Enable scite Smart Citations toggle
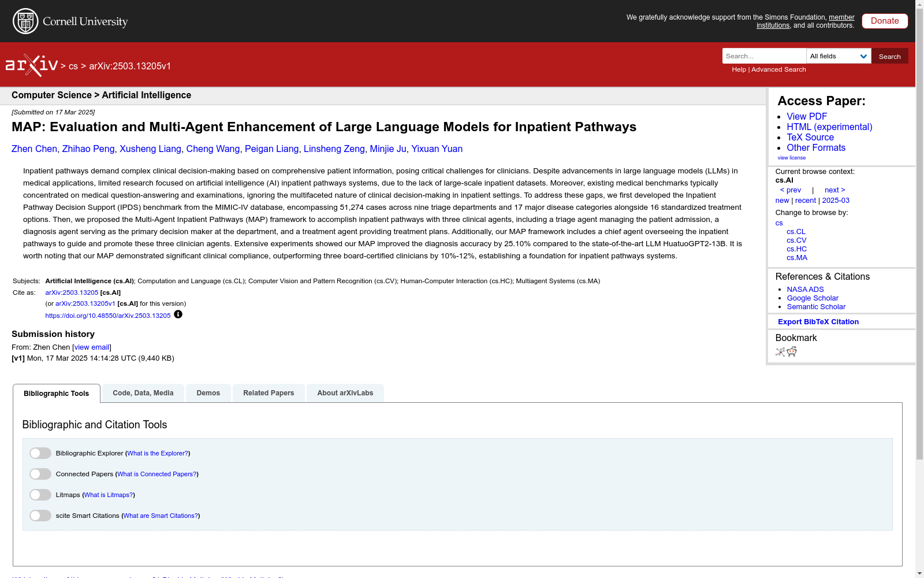 tap(40, 516)
